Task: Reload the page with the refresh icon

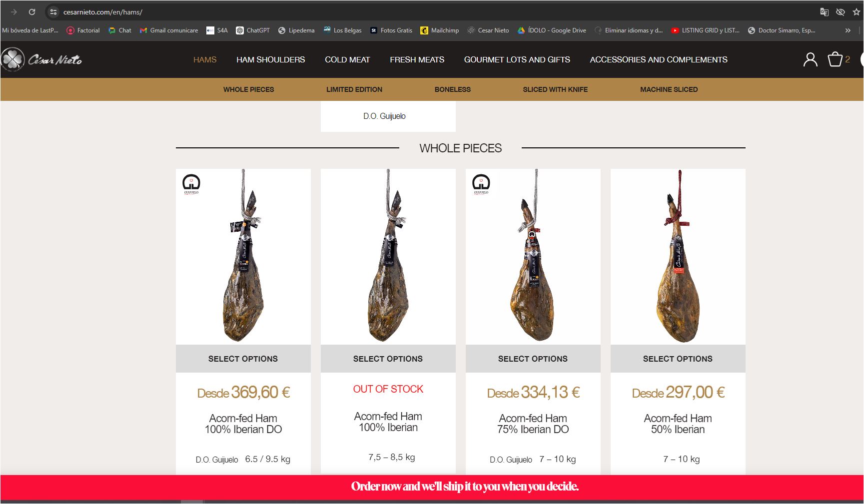Action: tap(32, 12)
